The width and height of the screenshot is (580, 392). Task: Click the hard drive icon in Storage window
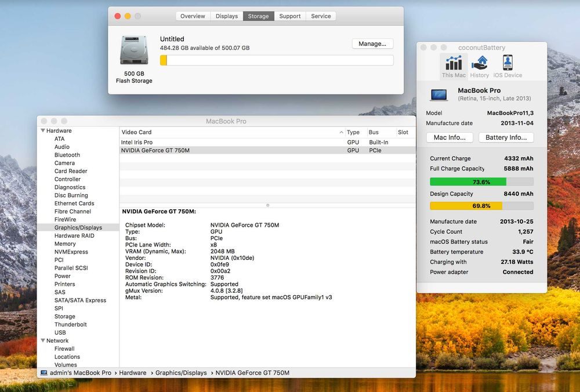tap(134, 49)
